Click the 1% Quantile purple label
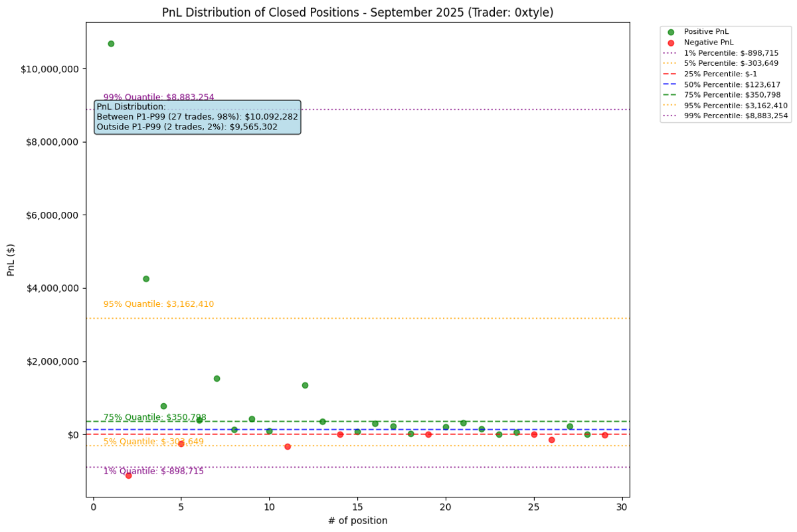 153,471
